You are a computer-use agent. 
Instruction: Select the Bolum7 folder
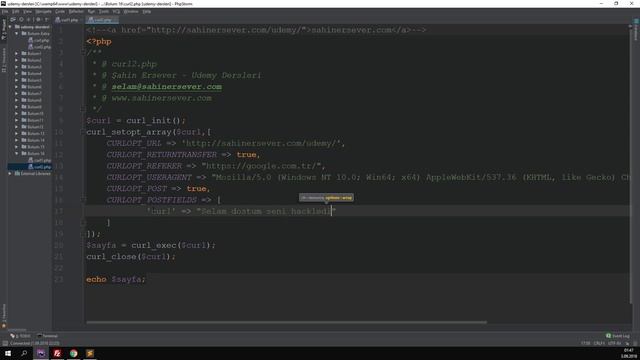(32, 93)
